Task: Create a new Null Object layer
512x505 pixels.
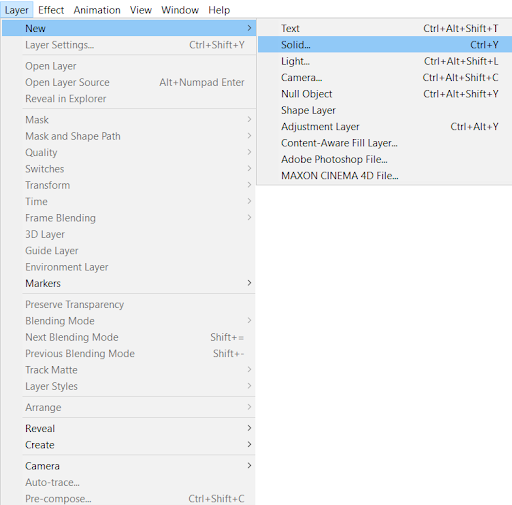Action: coord(385,94)
